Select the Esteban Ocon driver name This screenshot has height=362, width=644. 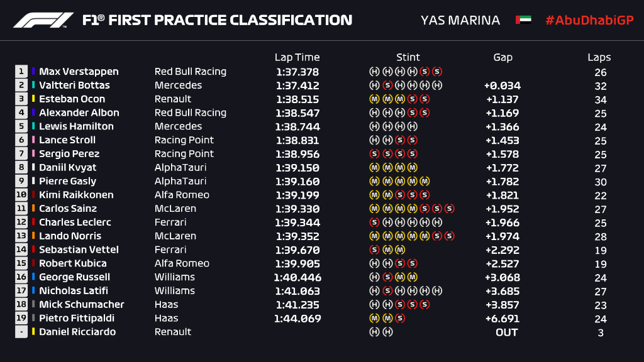click(x=72, y=99)
